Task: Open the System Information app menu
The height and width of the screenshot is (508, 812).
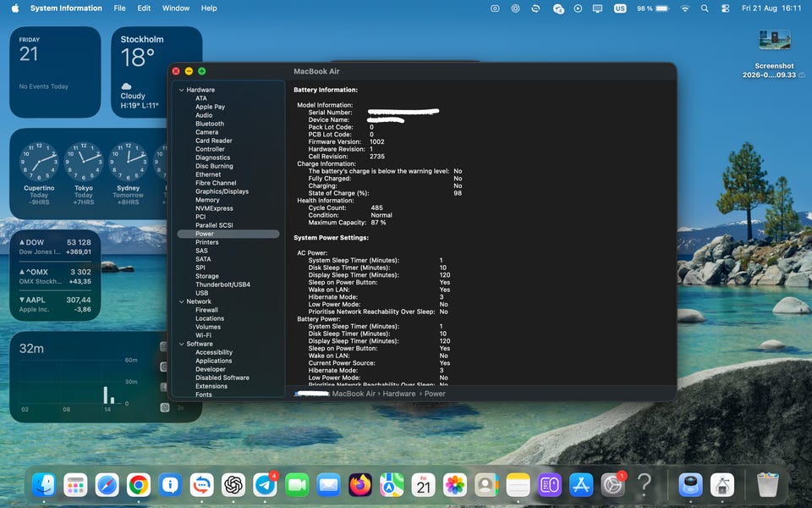Action: click(66, 8)
